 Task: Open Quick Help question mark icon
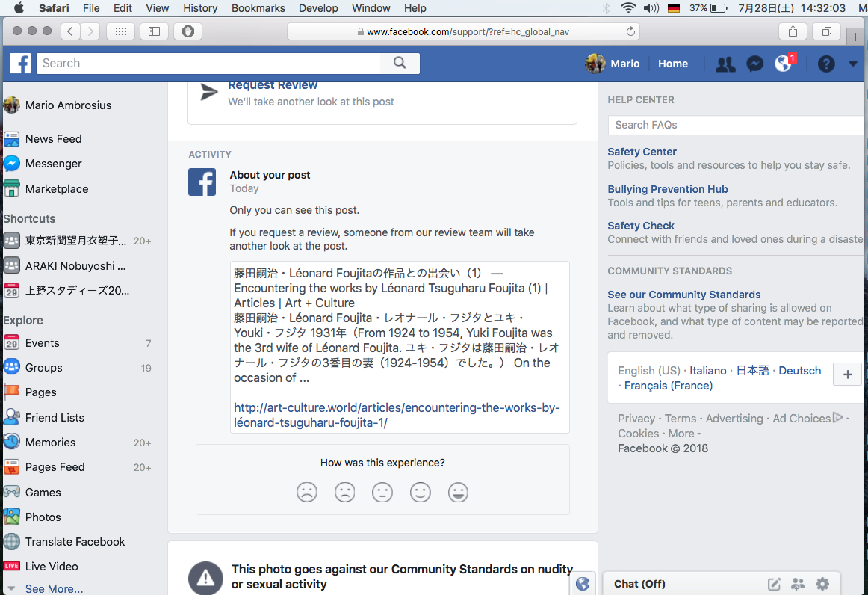click(826, 64)
